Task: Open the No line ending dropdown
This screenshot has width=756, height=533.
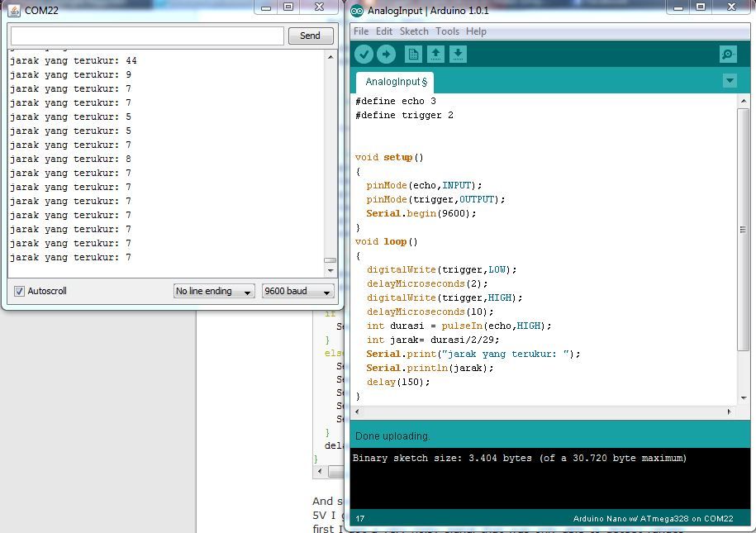Action: (x=214, y=291)
